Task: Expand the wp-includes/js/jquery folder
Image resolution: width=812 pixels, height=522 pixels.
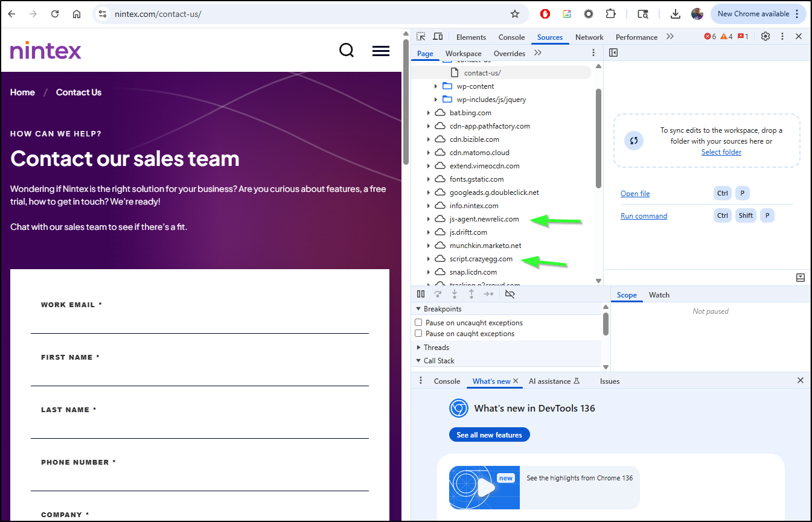Action: (x=436, y=100)
